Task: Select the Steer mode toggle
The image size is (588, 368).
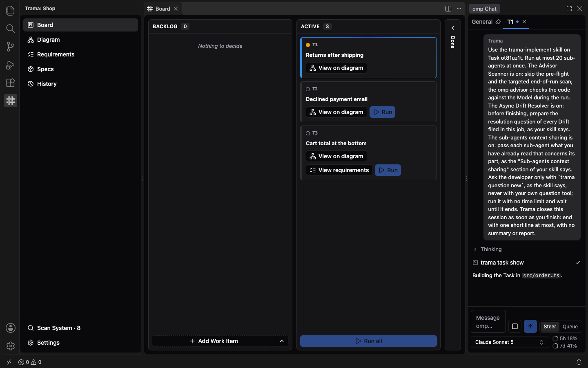Action: (x=550, y=327)
